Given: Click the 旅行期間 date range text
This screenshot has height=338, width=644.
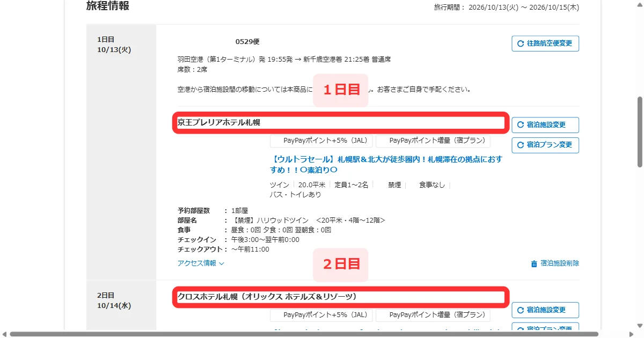Looking at the screenshot, I should (x=507, y=8).
